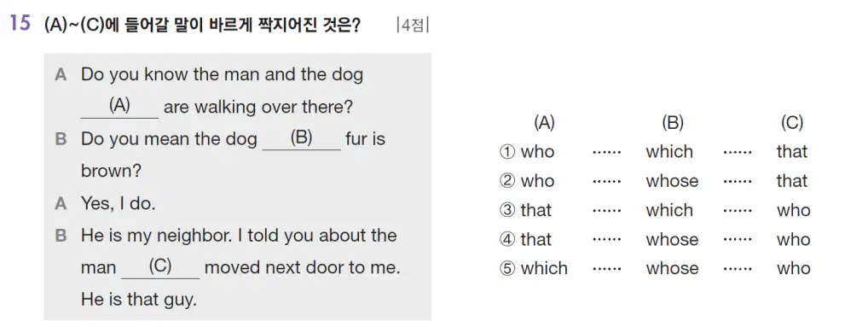
Task: Select answer choice ① who which that
Action: click(x=654, y=151)
